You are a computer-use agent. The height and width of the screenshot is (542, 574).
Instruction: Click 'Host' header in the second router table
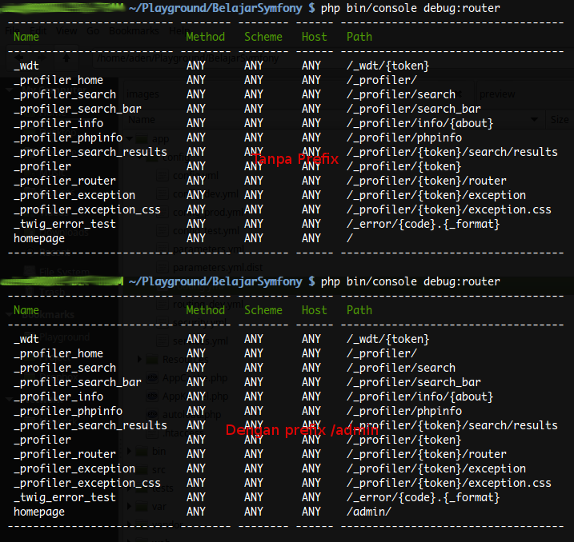314,310
